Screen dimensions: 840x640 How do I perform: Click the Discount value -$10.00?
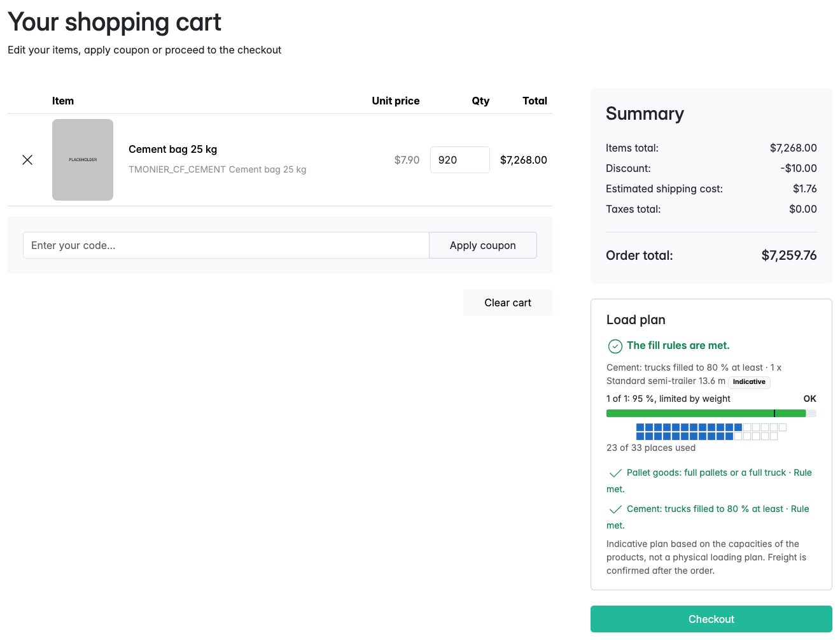tap(799, 168)
